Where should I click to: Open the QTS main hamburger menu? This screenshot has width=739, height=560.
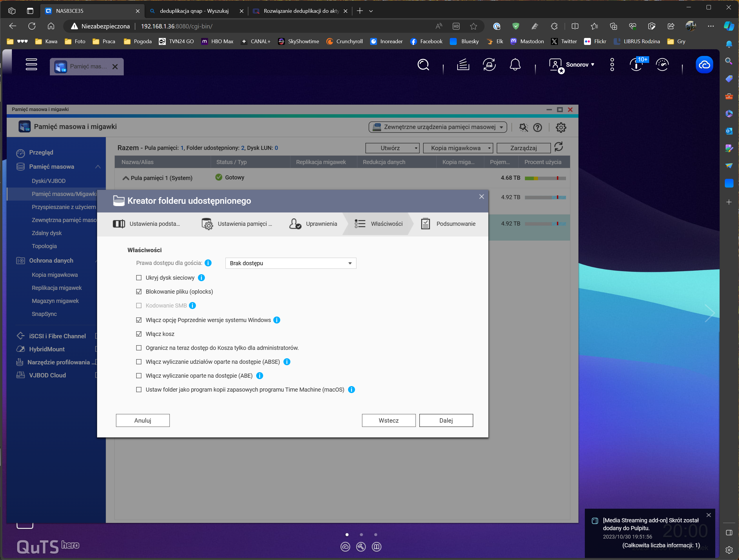pos(31,64)
